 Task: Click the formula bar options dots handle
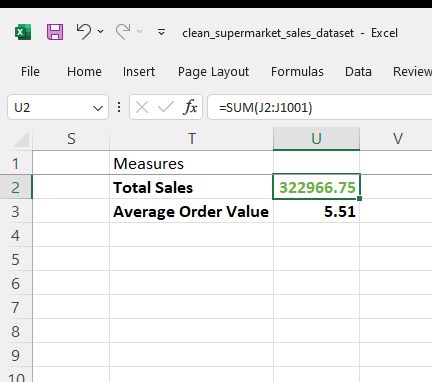coord(119,107)
